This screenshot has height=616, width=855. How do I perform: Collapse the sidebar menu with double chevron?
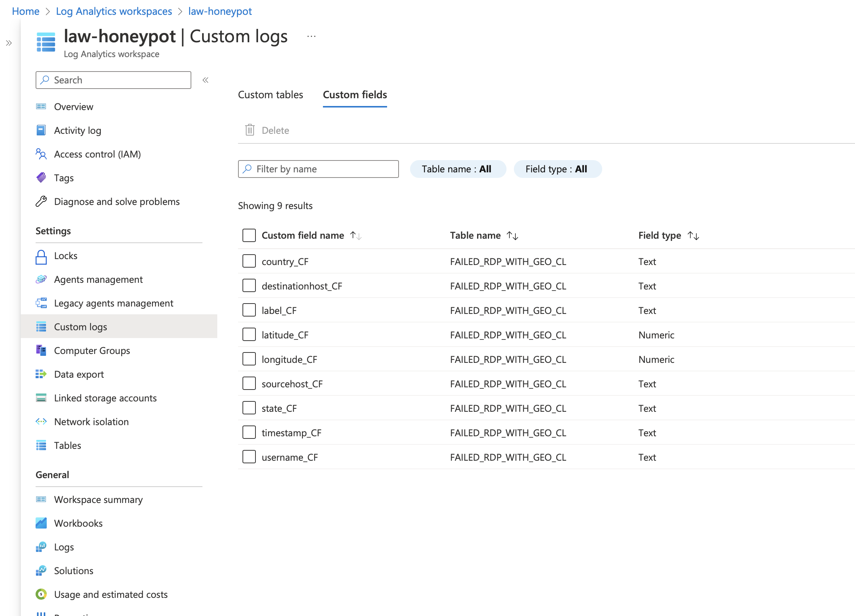click(205, 80)
